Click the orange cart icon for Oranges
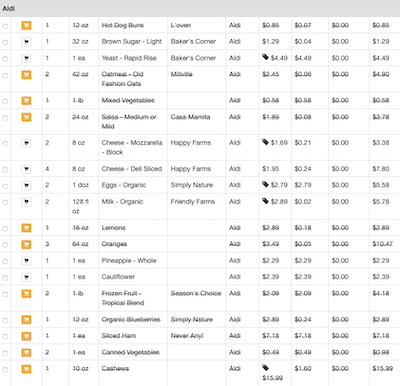The height and width of the screenshot is (386, 400). (26, 244)
